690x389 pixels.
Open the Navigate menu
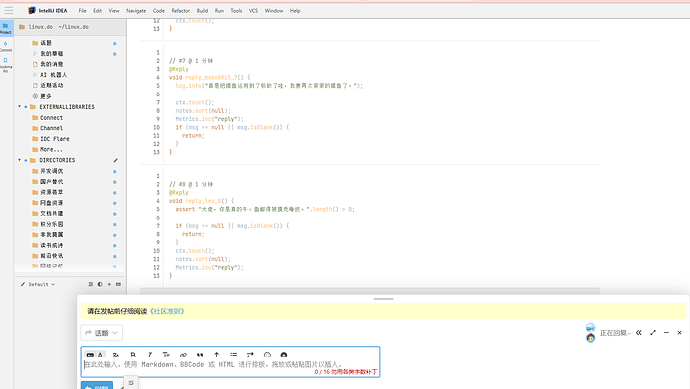[136, 11]
